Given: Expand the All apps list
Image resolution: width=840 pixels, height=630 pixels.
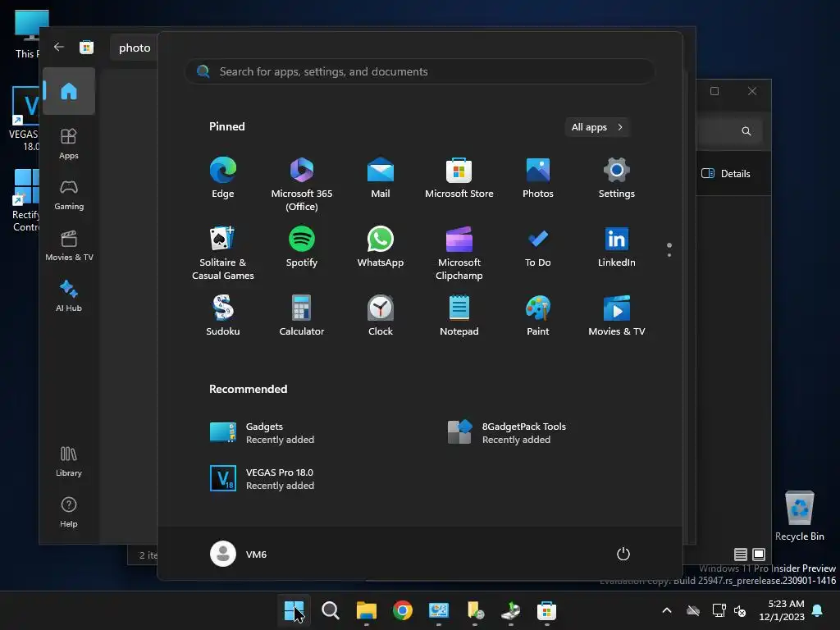Looking at the screenshot, I should (597, 127).
